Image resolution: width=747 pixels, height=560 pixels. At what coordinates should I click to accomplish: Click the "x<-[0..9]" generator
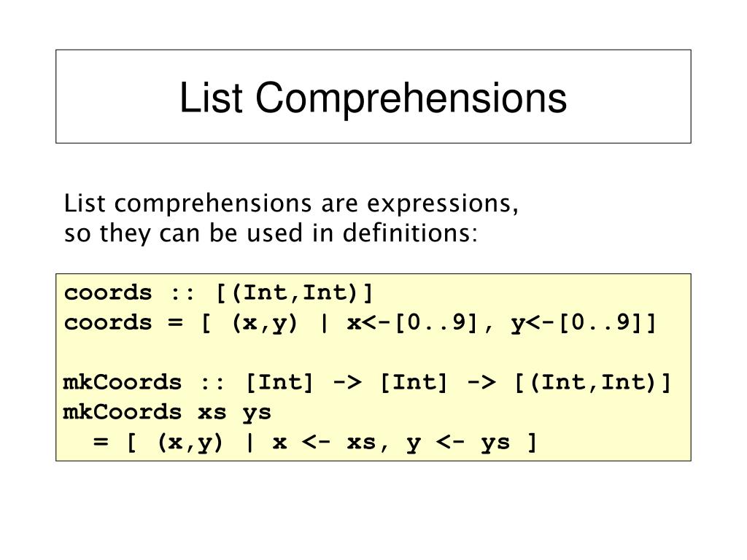[413, 323]
